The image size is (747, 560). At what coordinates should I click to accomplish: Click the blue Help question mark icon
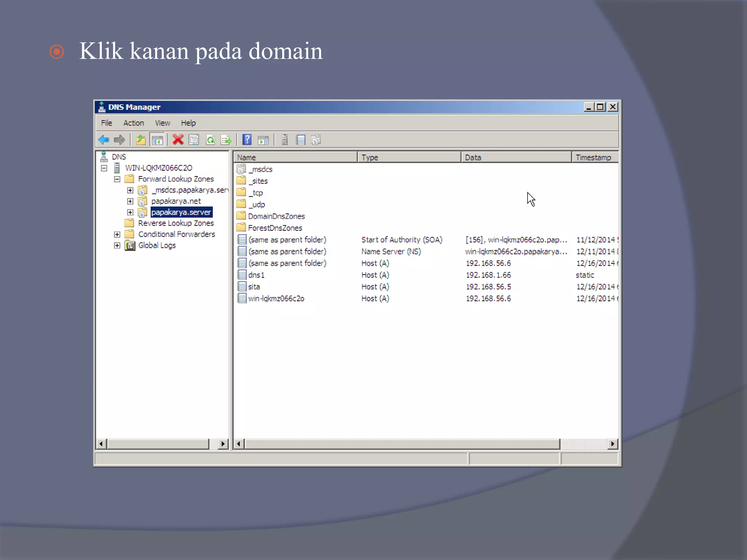[247, 140]
